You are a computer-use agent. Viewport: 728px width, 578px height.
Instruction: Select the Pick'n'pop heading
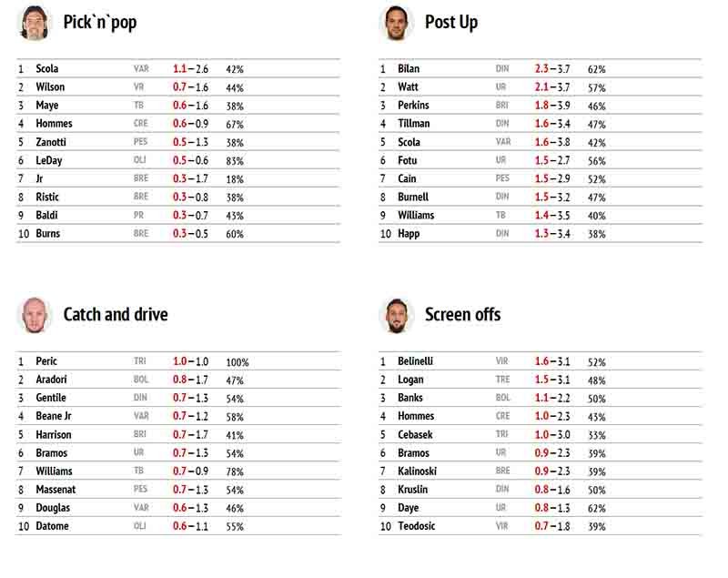[x=100, y=22]
